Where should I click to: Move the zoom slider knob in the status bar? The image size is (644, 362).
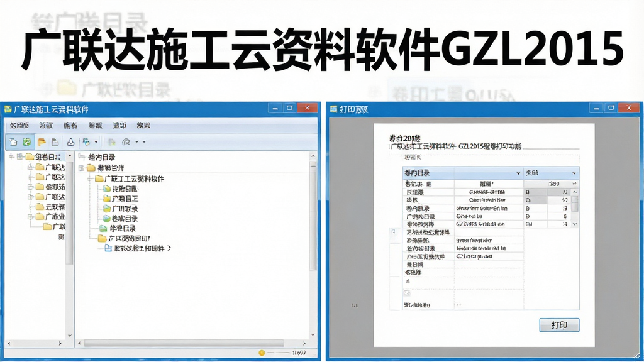262,353
